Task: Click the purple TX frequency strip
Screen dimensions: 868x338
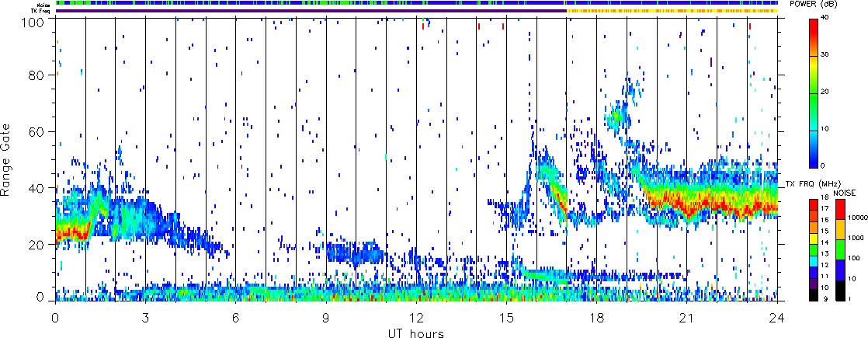Action: (x=311, y=11)
